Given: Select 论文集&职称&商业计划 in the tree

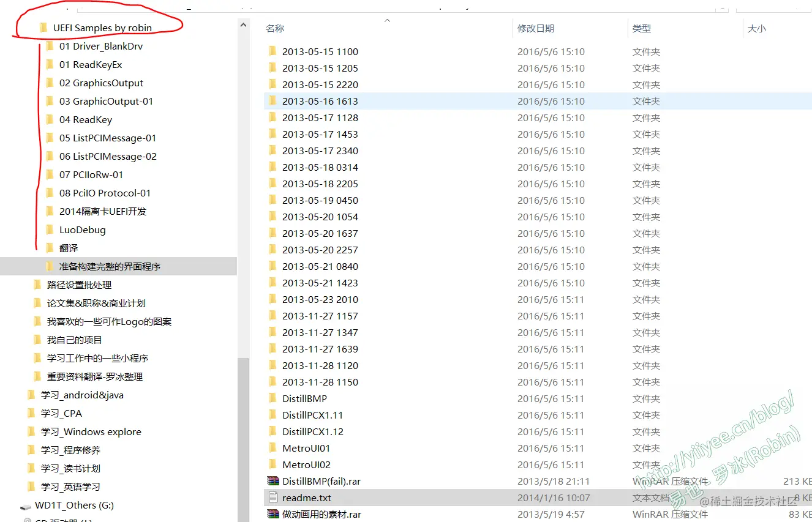Looking at the screenshot, I should click(96, 304).
